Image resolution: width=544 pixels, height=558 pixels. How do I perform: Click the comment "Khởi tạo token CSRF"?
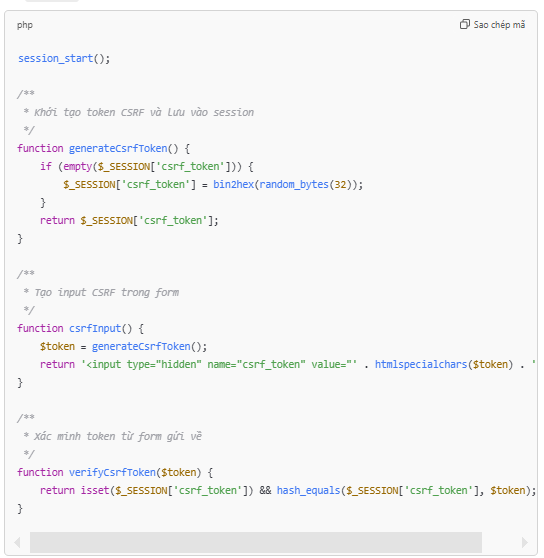pyautogui.click(x=89, y=112)
